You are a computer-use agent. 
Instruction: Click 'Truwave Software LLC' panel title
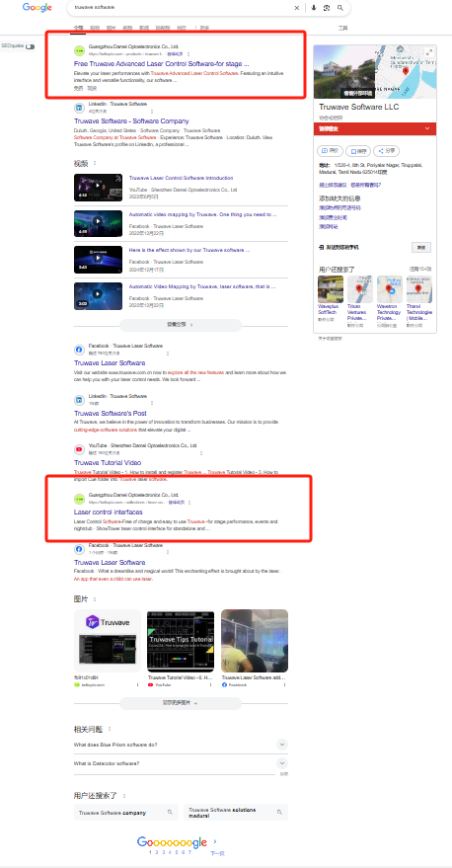click(x=358, y=107)
